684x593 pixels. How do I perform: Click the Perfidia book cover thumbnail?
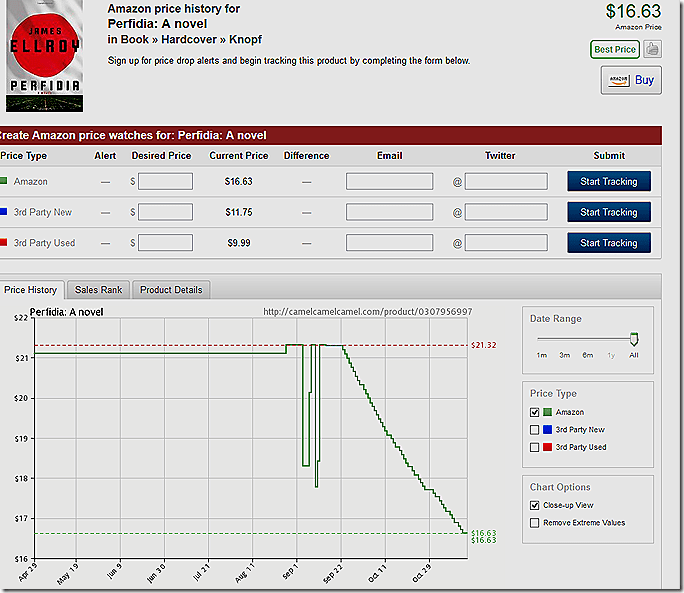pos(44,57)
